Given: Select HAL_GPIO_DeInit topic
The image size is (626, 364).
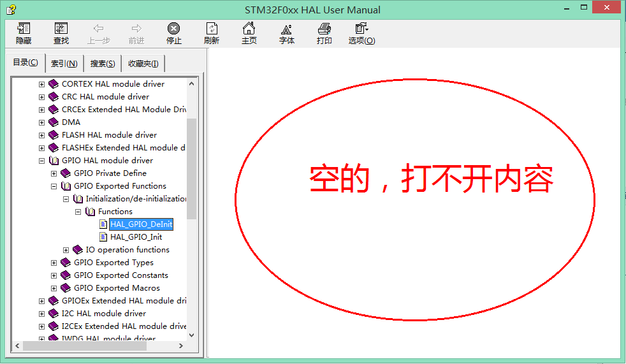Looking at the screenshot, I should click(142, 224).
